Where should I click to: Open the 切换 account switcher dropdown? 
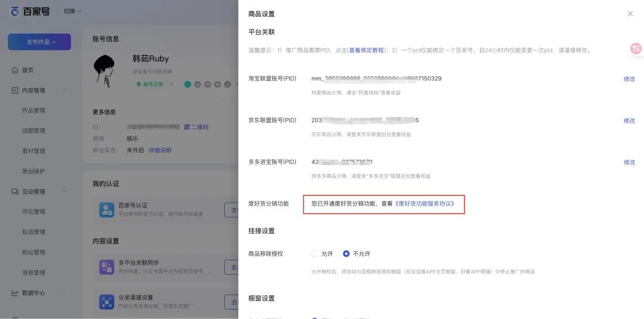pyautogui.click(x=72, y=11)
